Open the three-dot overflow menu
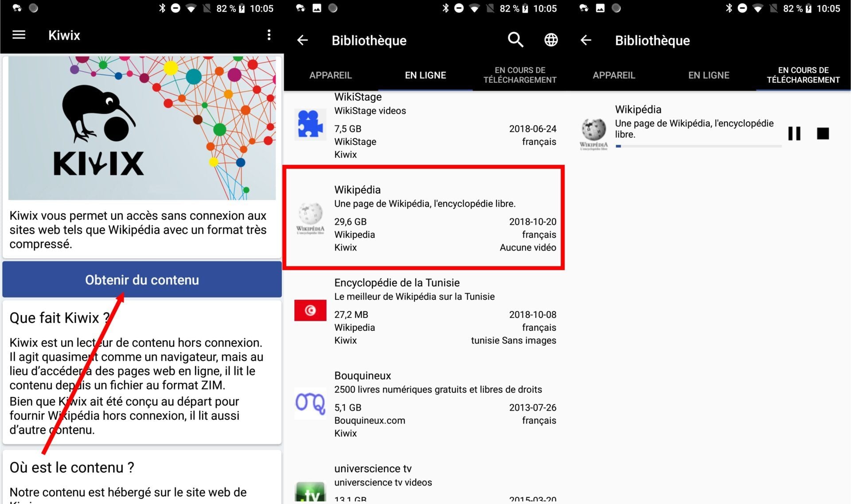Screen dimensions: 851x504 click(269, 35)
